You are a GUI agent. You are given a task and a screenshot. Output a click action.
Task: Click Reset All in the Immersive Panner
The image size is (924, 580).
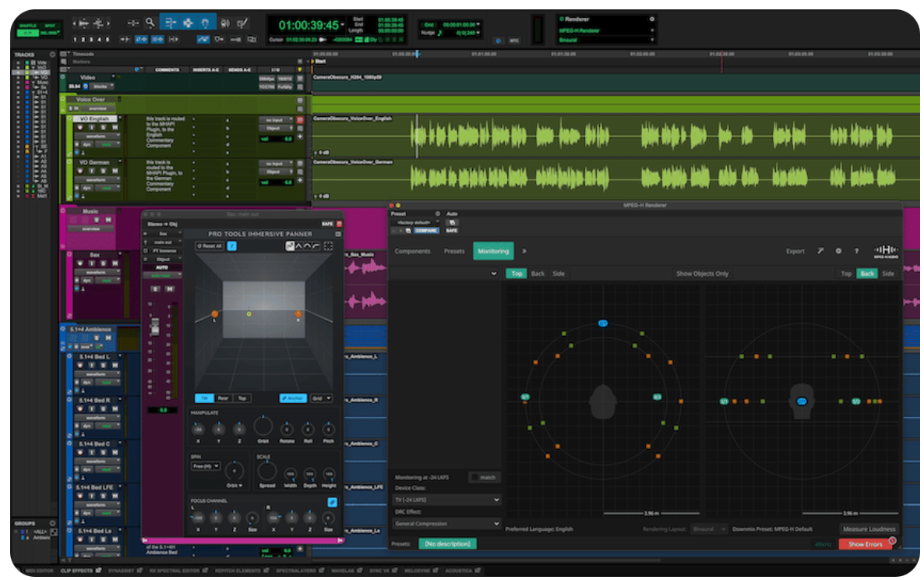(210, 246)
